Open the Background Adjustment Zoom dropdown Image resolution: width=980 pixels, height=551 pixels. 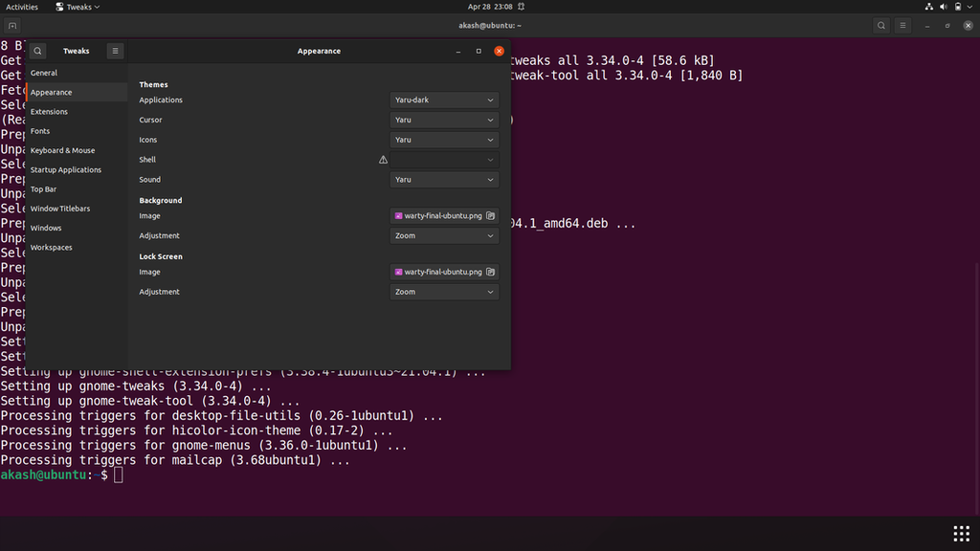tap(443, 235)
